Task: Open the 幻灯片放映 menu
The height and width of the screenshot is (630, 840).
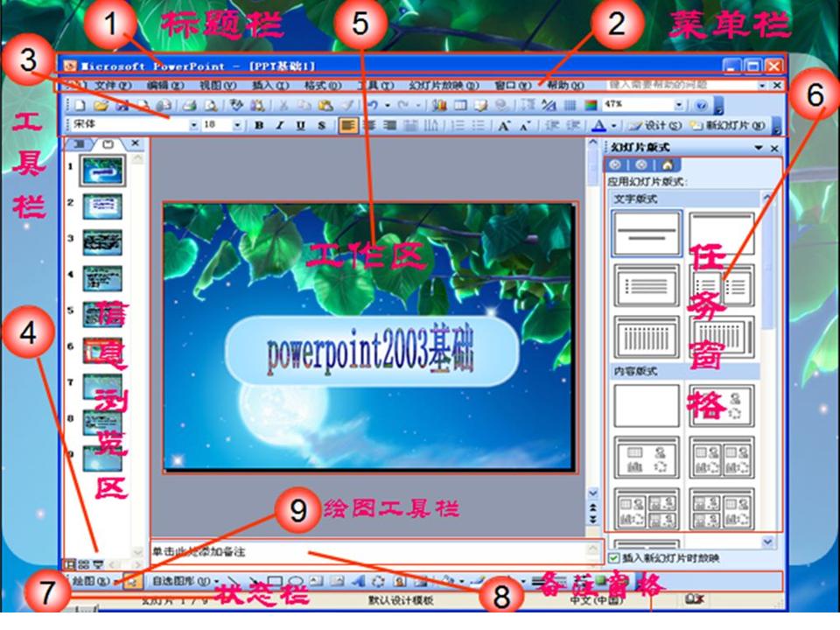Action: point(444,85)
